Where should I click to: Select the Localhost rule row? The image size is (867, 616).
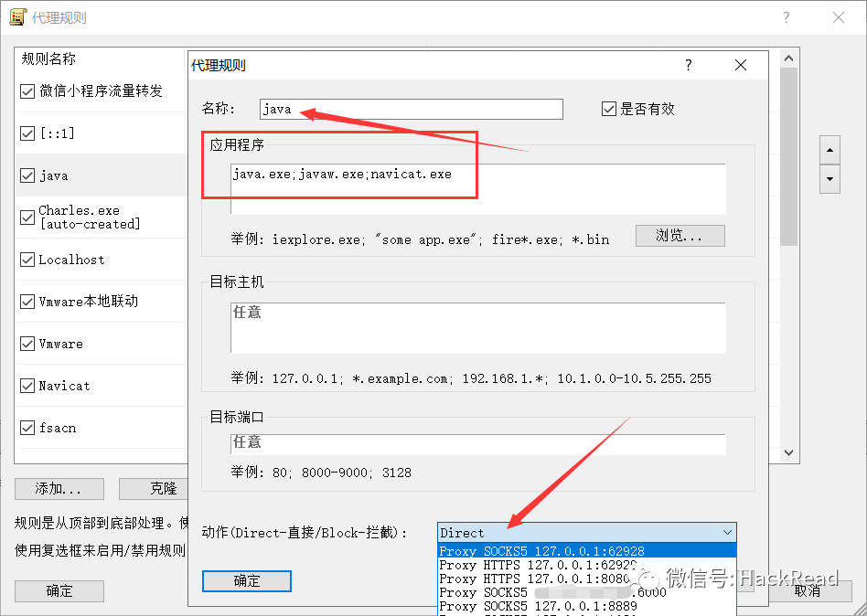pyautogui.click(x=101, y=260)
